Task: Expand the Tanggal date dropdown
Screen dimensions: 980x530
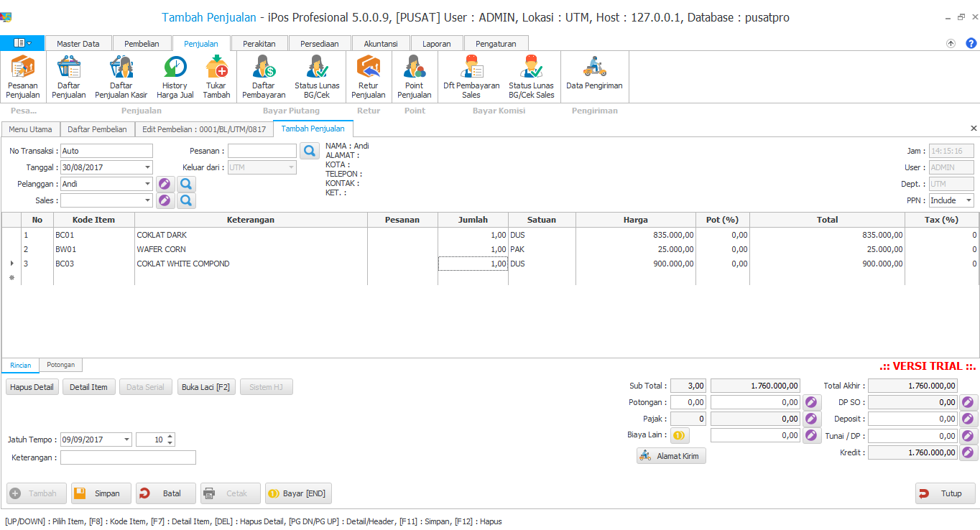Action: (147, 167)
